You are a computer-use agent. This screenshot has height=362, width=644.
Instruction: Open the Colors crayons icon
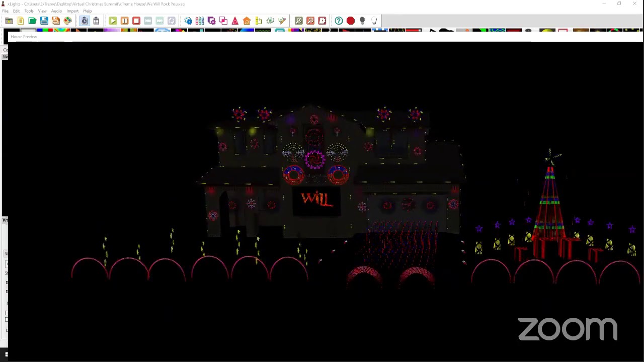click(200, 21)
